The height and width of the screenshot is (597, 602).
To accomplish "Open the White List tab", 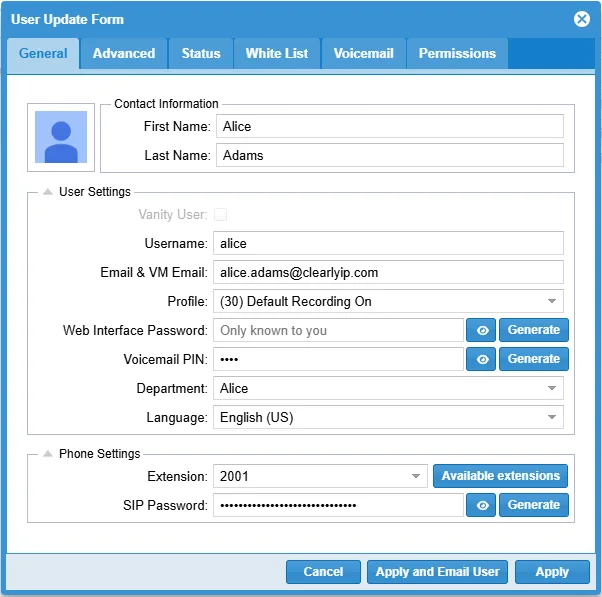I will [x=277, y=53].
